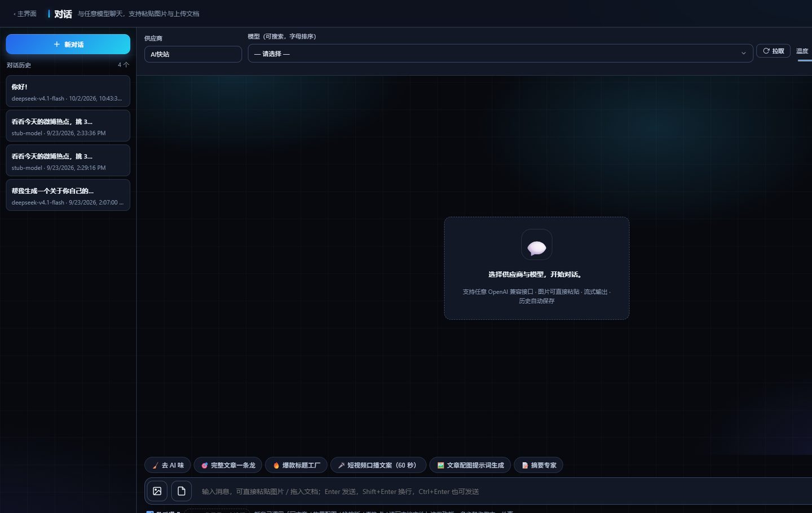Click the image upload icon

coord(157,491)
